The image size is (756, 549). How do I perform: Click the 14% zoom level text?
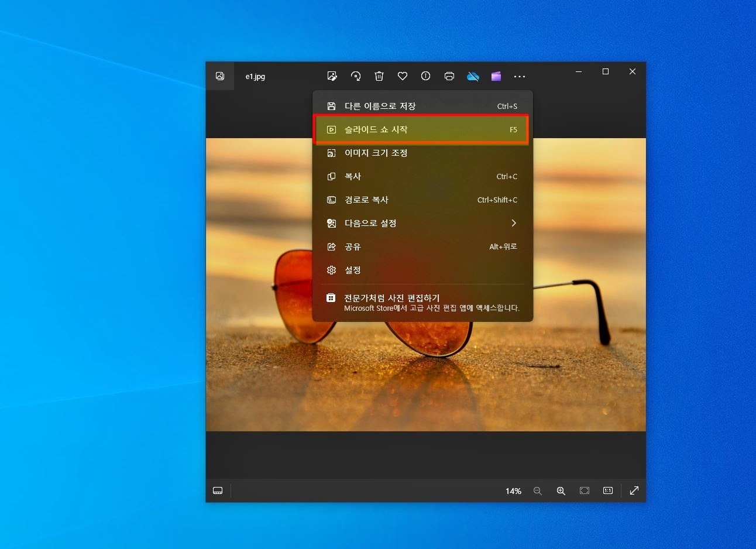tap(513, 491)
